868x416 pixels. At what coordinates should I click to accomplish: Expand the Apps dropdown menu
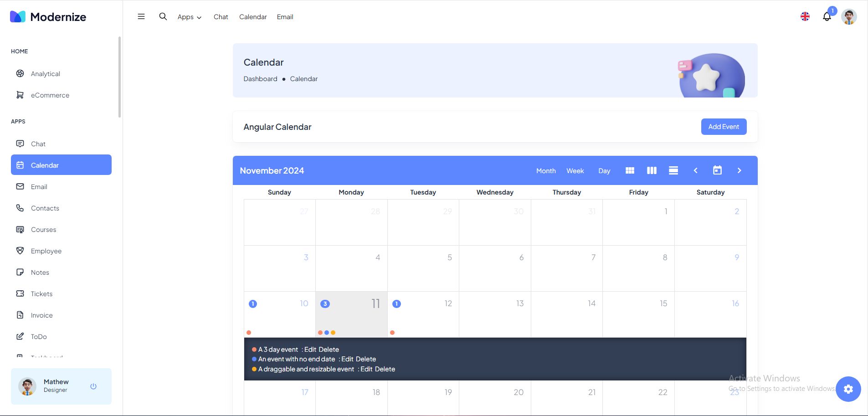(x=189, y=17)
